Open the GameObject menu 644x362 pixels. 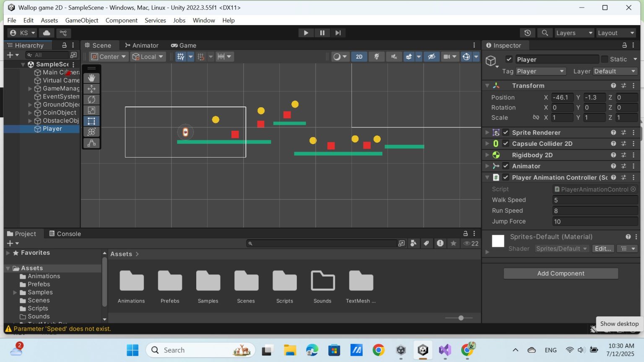click(x=82, y=20)
